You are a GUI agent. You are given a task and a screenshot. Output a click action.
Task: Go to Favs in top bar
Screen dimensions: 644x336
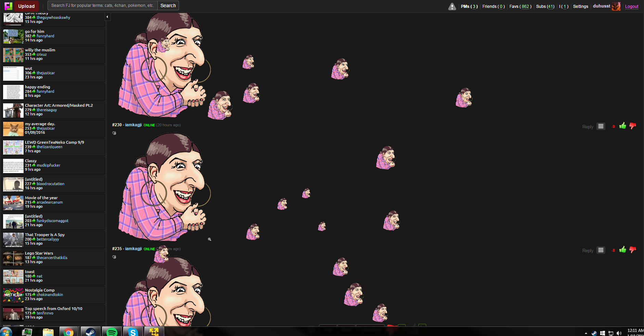tap(520, 7)
